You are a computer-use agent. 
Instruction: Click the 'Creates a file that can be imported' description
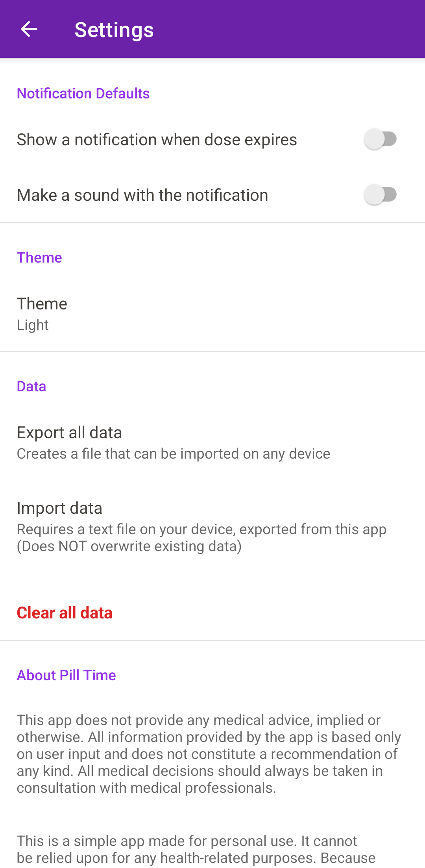[174, 454]
